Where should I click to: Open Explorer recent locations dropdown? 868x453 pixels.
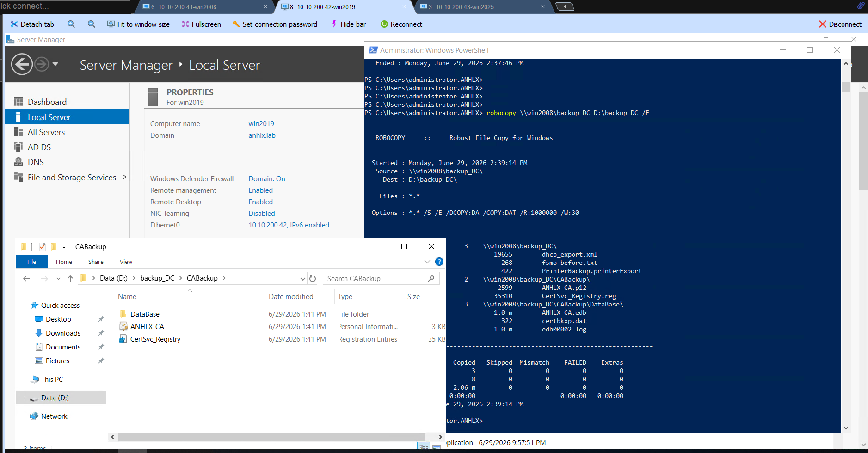pos(58,278)
